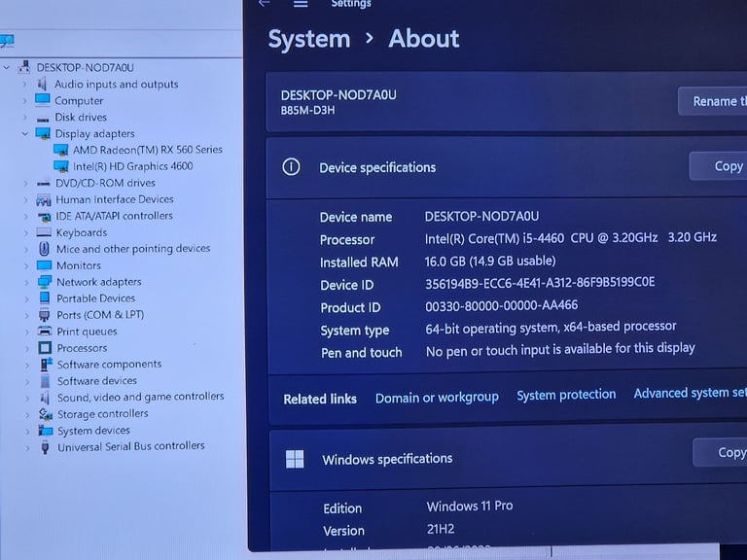
Task: Open the Domain or workgroup link
Action: pos(437,397)
